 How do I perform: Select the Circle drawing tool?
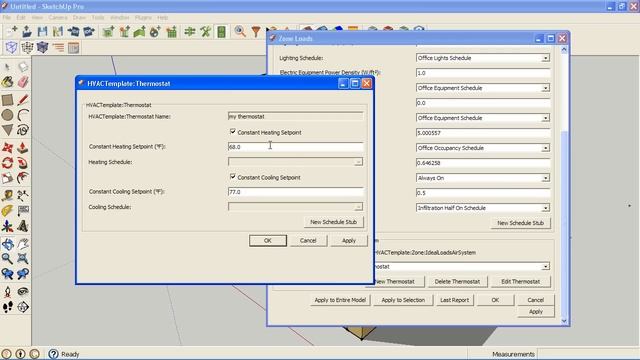tap(7, 115)
